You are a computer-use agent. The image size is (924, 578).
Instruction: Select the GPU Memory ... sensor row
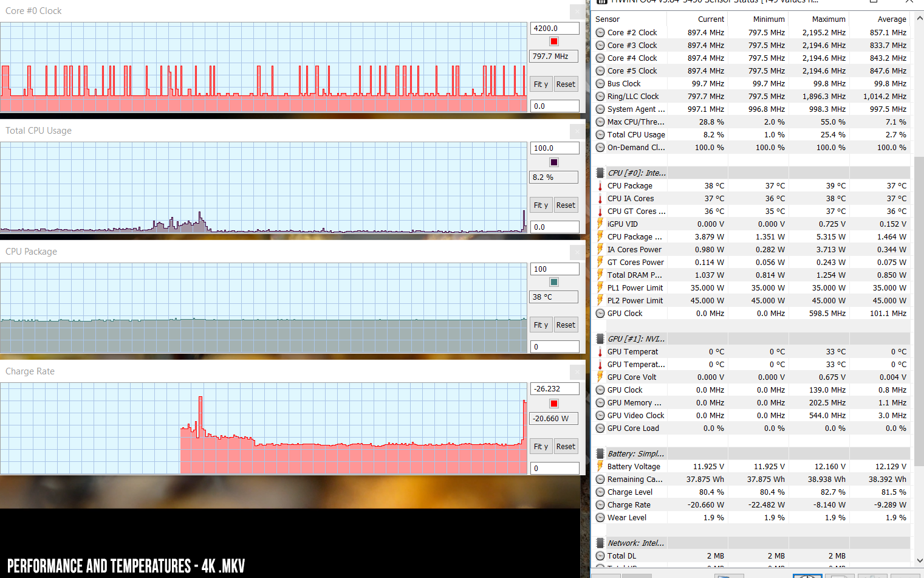click(x=752, y=403)
